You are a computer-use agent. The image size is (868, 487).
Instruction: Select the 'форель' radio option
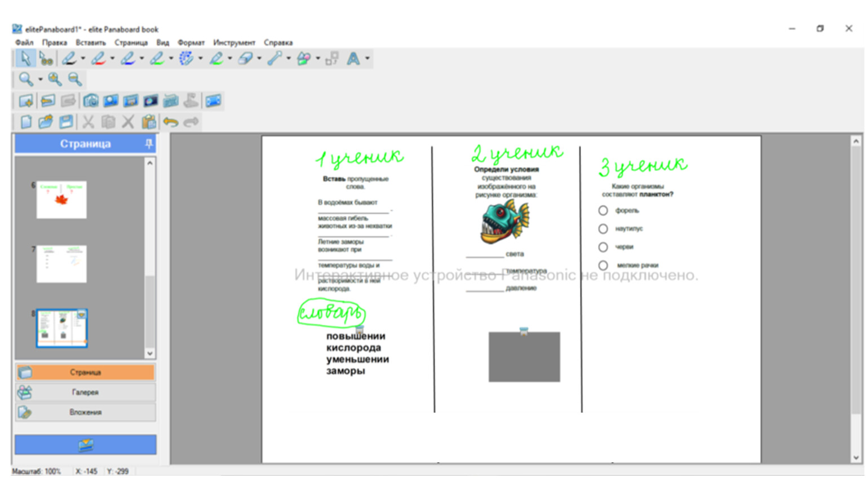(x=603, y=211)
